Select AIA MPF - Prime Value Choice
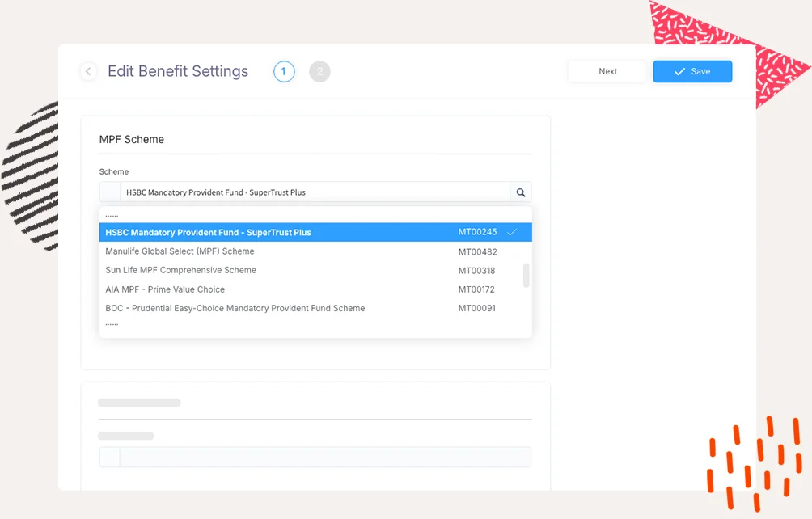812x519 pixels. (166, 289)
